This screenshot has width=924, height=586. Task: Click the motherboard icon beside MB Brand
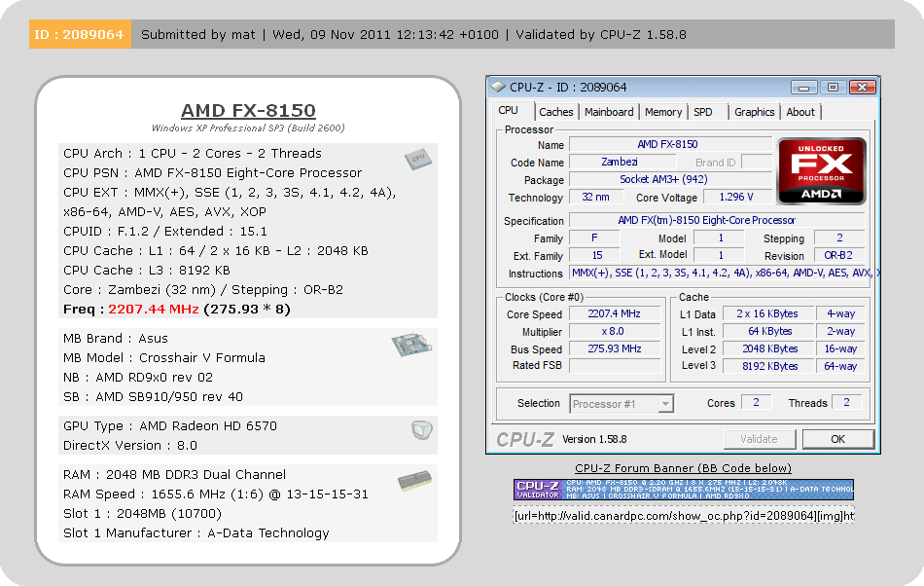411,345
